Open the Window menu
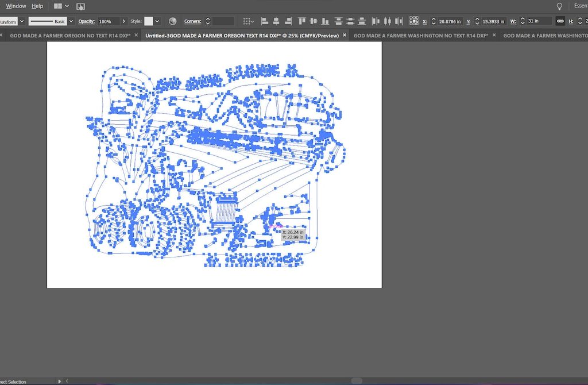 [16, 6]
